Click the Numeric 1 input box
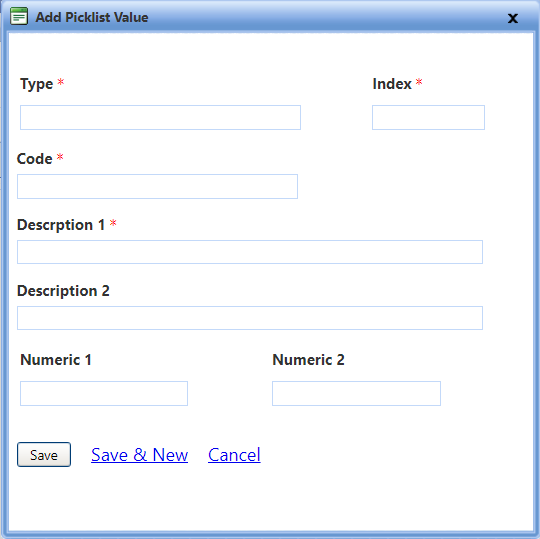The height and width of the screenshot is (539, 540). click(104, 393)
